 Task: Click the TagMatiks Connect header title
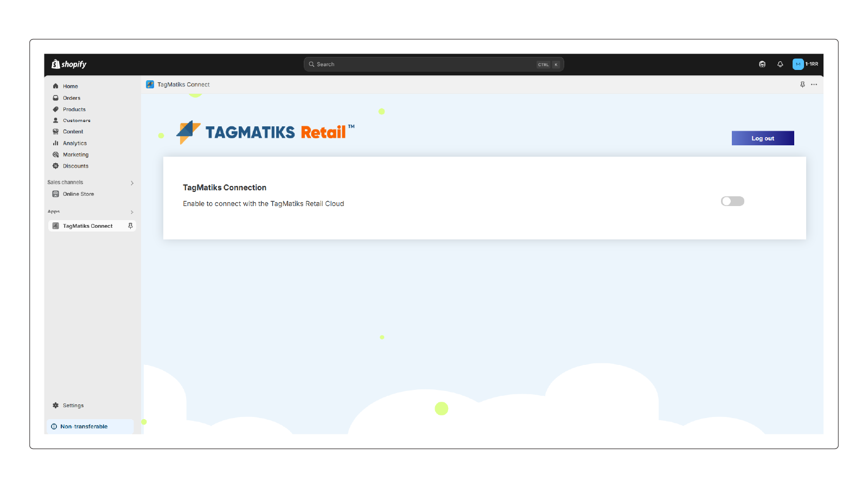point(183,85)
